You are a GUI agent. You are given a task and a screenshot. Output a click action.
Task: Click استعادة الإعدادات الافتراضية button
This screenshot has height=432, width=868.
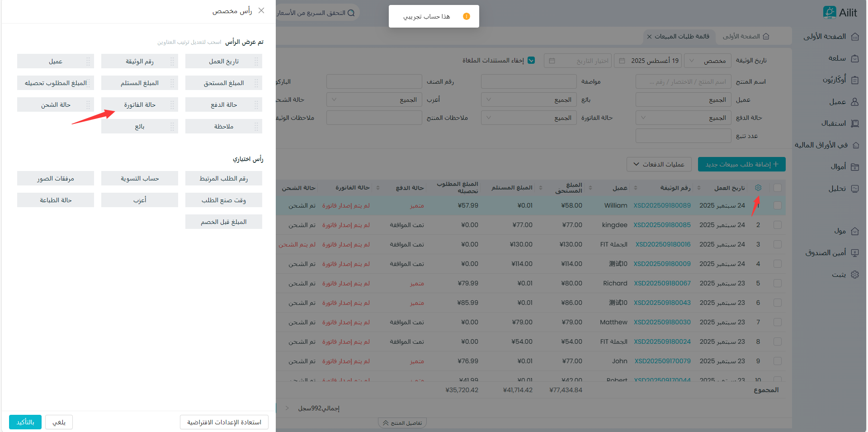[x=224, y=422]
